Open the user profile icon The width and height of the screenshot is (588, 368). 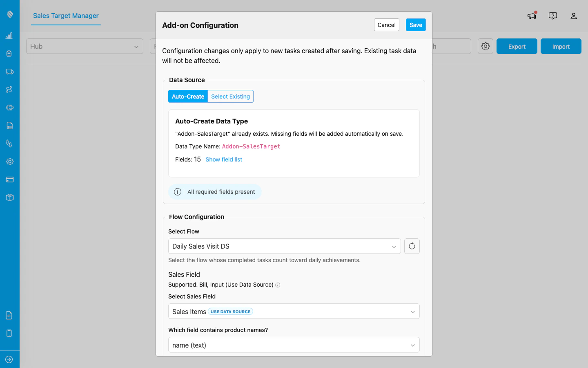[574, 16]
